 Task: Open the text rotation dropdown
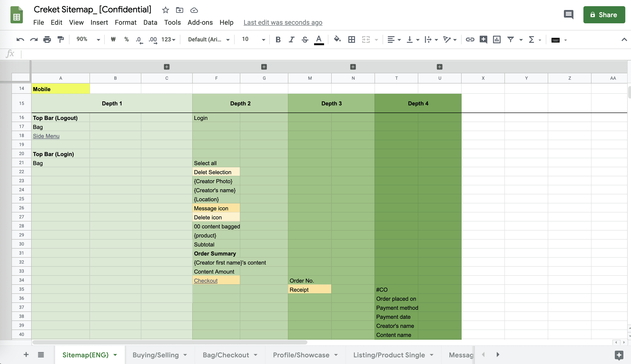[x=450, y=39]
